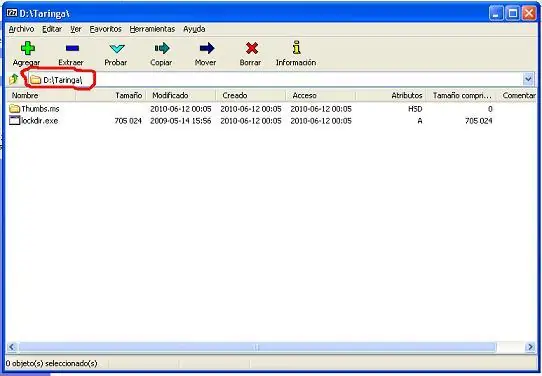This screenshot has width=542, height=376.
Task: Click the HSD attribute of Thumbs.ms
Action: click(x=415, y=109)
